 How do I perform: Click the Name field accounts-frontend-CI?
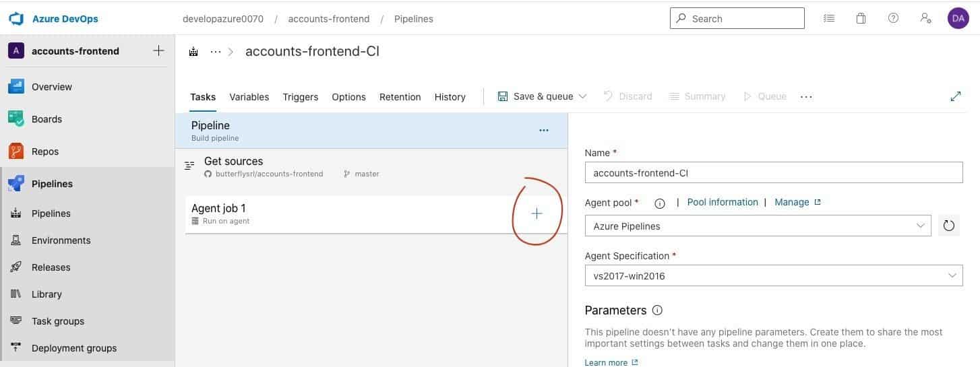774,172
